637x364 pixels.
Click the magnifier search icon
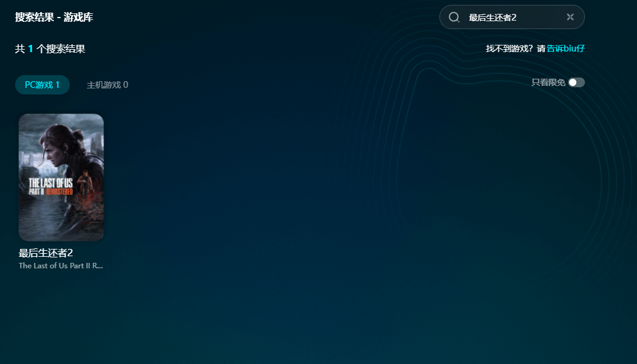tap(454, 17)
